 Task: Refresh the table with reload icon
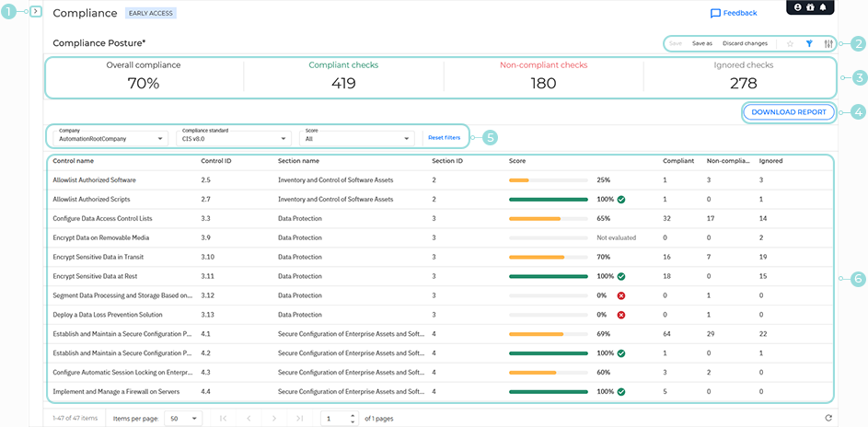(x=827, y=419)
